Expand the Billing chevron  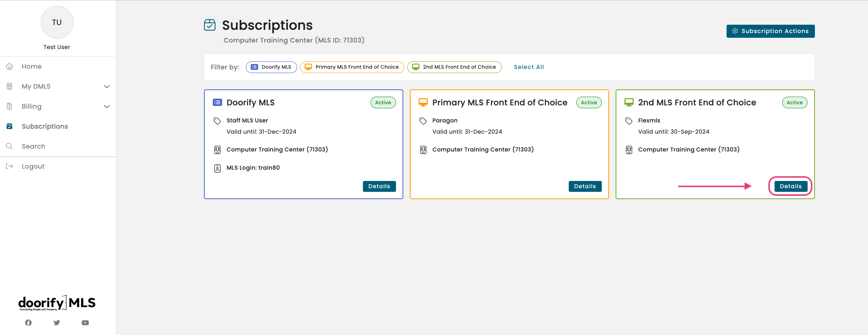pyautogui.click(x=107, y=106)
